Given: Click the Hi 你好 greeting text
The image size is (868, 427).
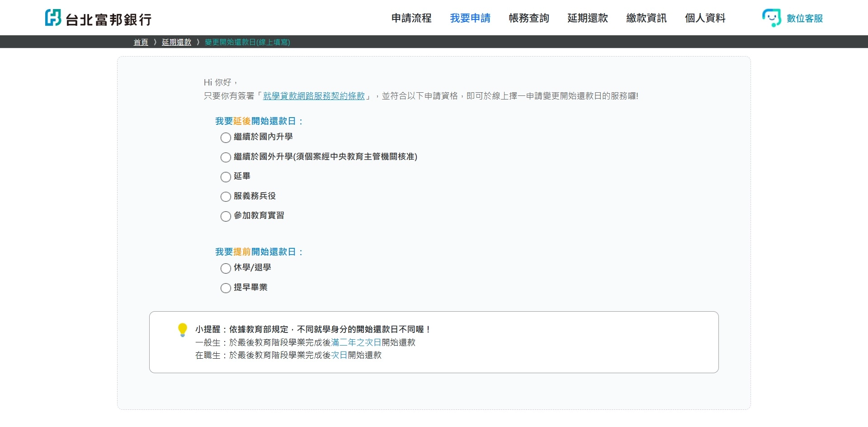Looking at the screenshot, I should [x=220, y=82].
